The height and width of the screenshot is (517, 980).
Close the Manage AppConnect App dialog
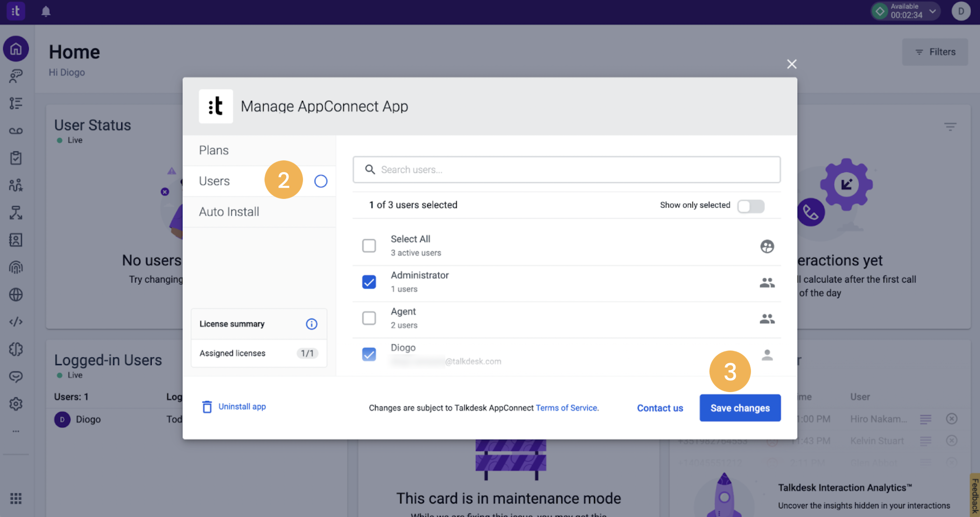(x=791, y=64)
